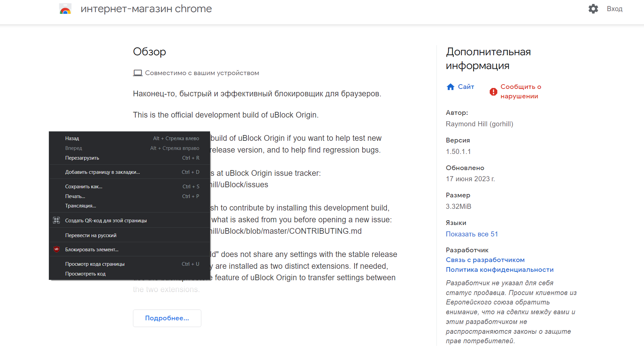Click the laptop compatibility icon
The height and width of the screenshot is (355, 644).
pos(138,73)
